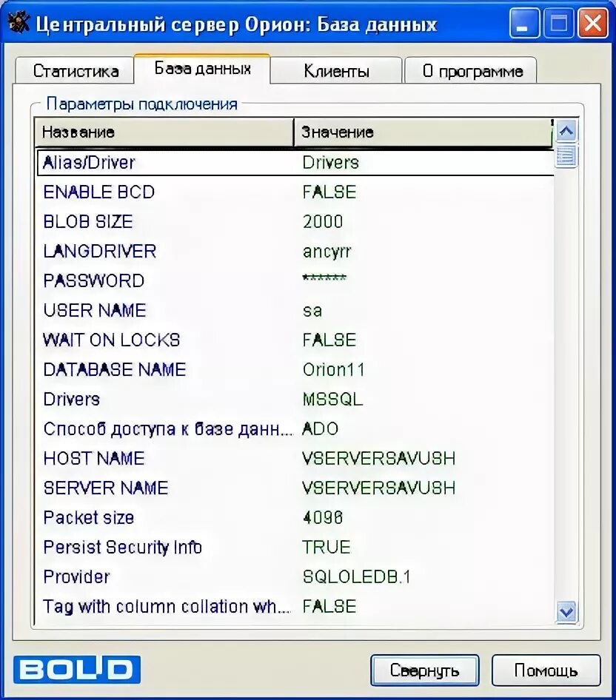Click the value 2000
Viewport: 616px width, 700px height.
pyautogui.click(x=323, y=221)
